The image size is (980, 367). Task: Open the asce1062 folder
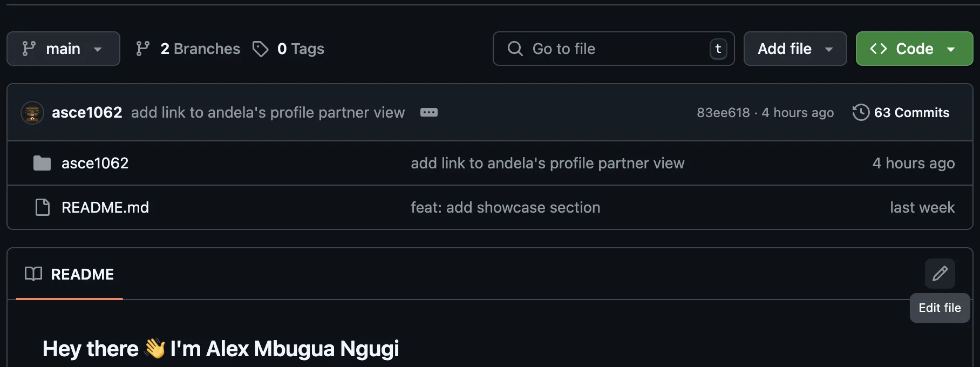pos(95,163)
